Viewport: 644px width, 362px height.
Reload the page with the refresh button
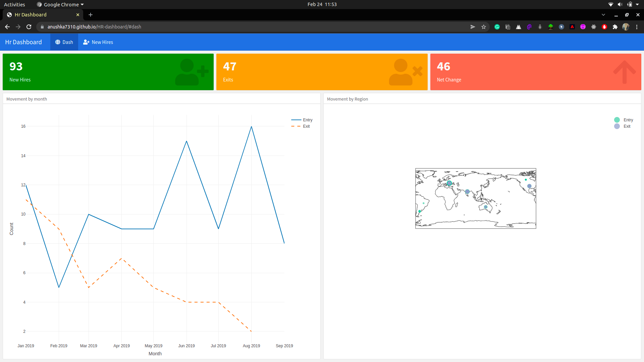pyautogui.click(x=29, y=27)
